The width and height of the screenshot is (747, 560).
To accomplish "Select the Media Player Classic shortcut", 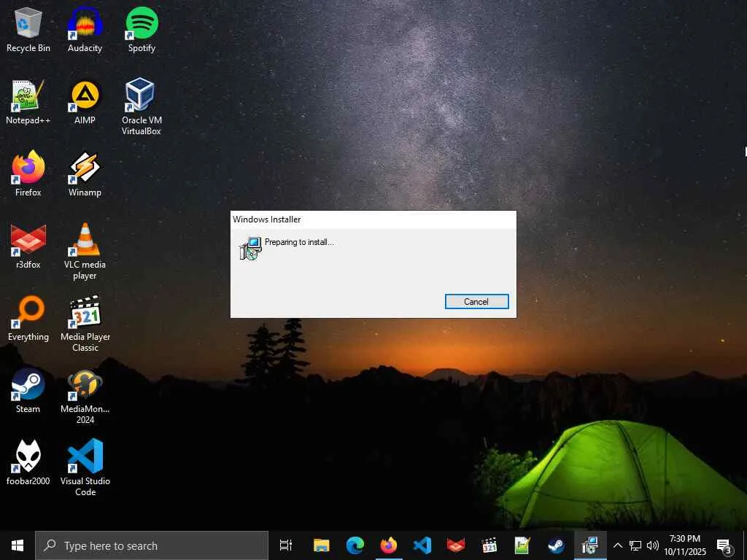I will coord(85,324).
